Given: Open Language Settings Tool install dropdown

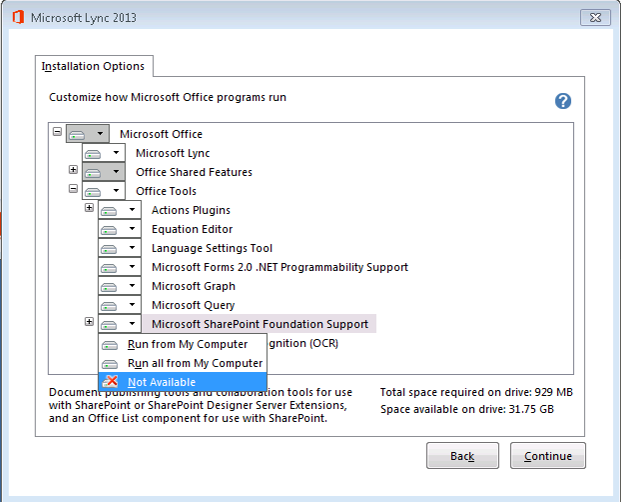Looking at the screenshot, I should coord(120,248).
